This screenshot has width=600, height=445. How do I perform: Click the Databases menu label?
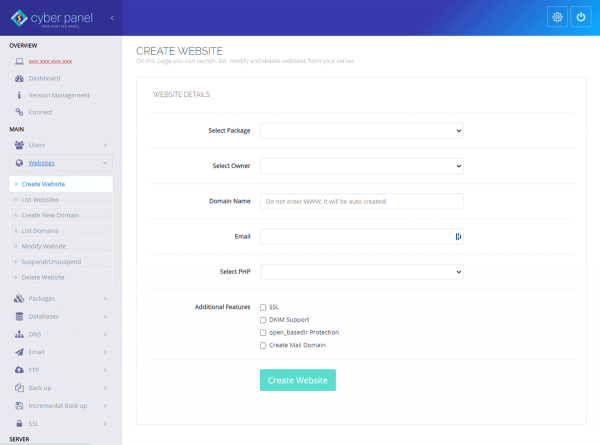click(x=43, y=316)
